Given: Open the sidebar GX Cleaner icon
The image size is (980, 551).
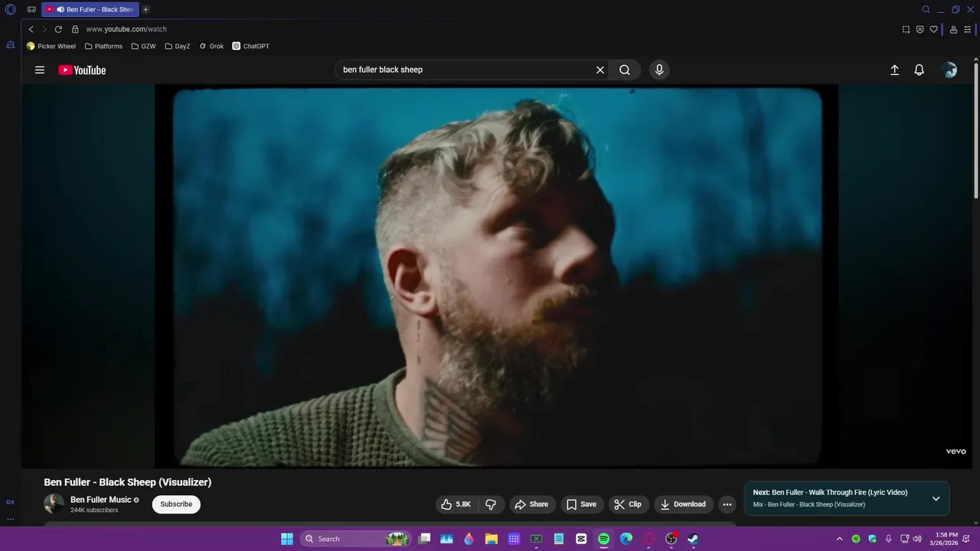Looking at the screenshot, I should click(10, 45).
